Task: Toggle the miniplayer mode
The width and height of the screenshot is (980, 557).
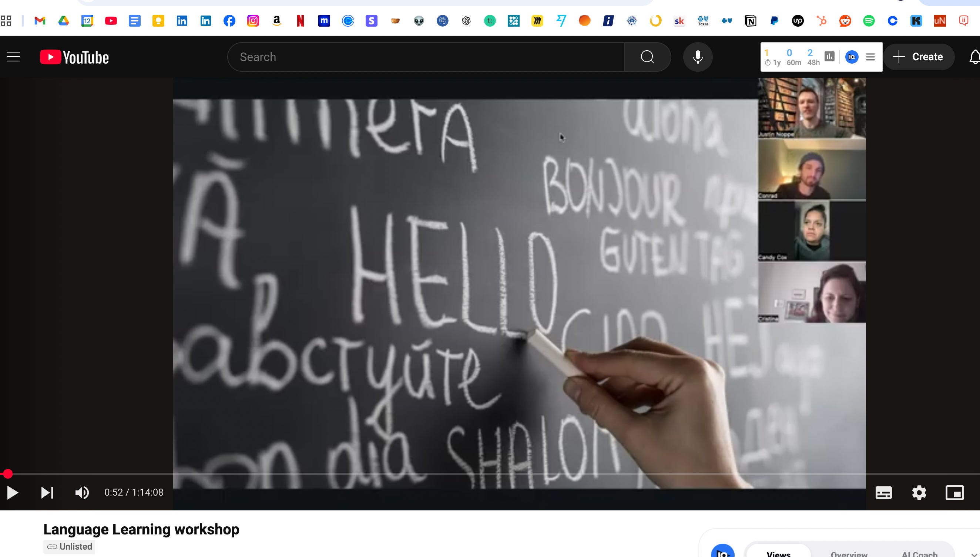Action: (x=954, y=492)
